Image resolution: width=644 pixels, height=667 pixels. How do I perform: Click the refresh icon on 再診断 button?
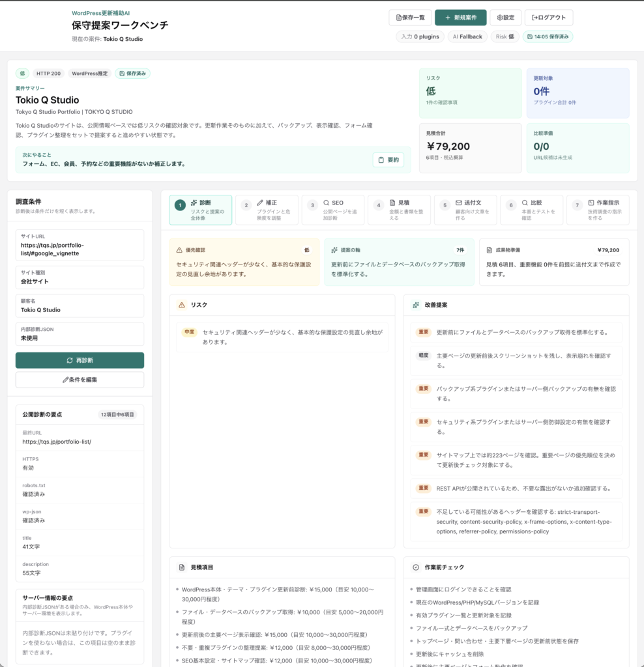point(70,360)
